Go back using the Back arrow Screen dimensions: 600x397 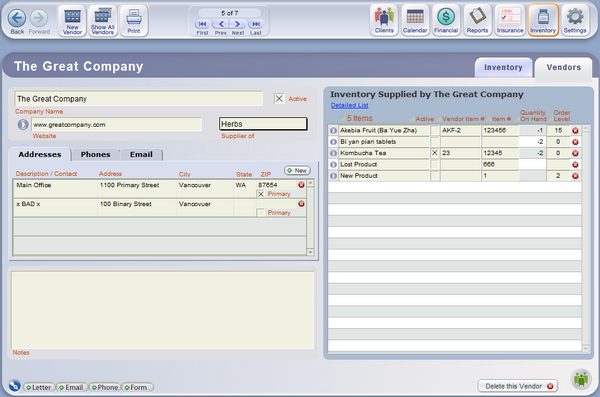tap(17, 18)
